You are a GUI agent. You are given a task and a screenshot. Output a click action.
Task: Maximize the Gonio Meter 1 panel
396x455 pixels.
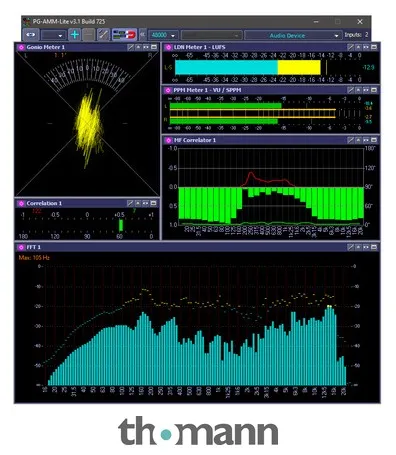point(154,47)
